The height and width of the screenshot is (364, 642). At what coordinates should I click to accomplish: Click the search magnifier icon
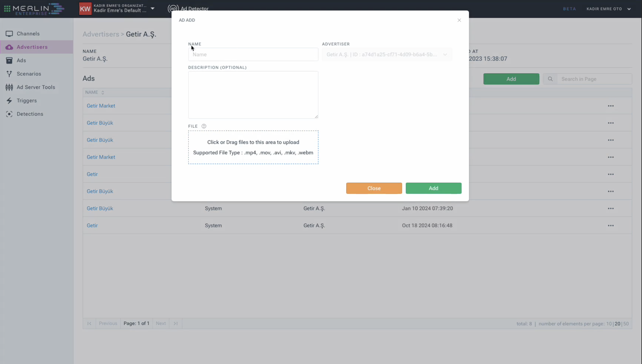(x=550, y=79)
